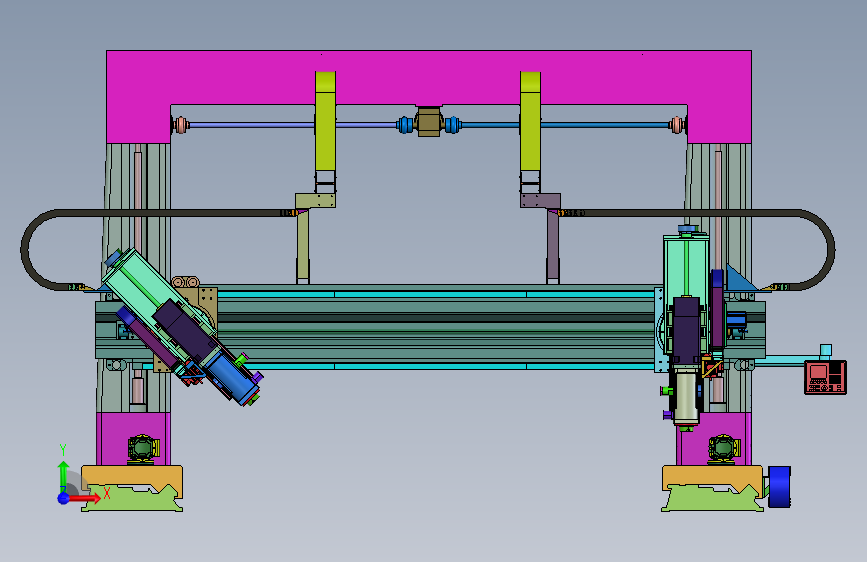Select the left yellow-green vertical hanger
This screenshot has width=867, height=562.
[x=325, y=121]
